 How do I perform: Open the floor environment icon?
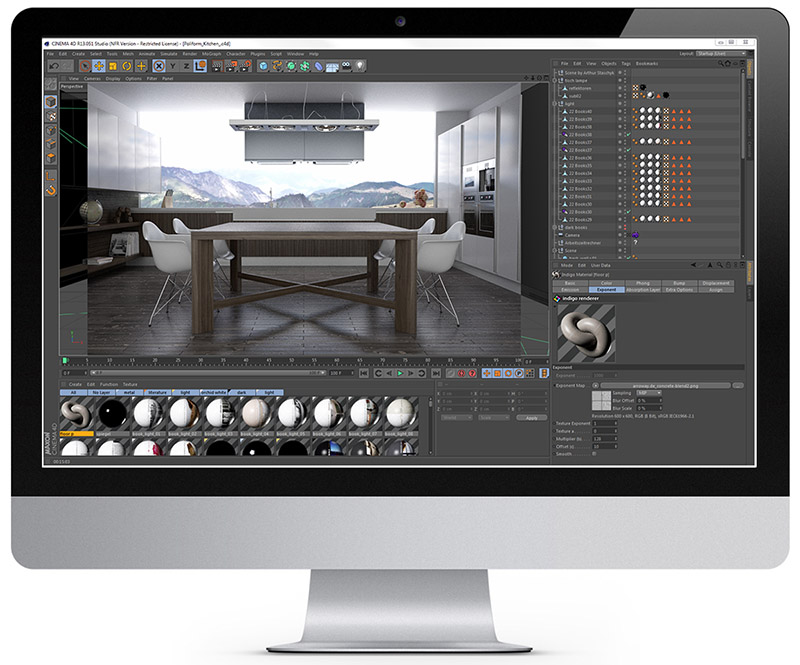pos(332,66)
